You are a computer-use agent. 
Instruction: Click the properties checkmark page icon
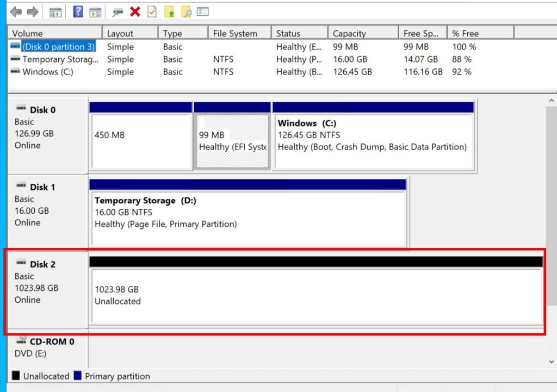(152, 12)
